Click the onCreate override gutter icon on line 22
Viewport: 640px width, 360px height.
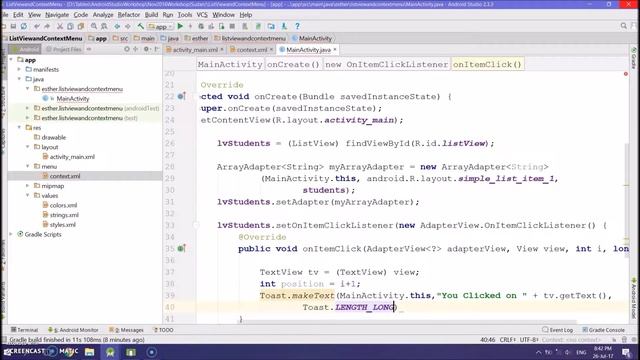click(182, 96)
